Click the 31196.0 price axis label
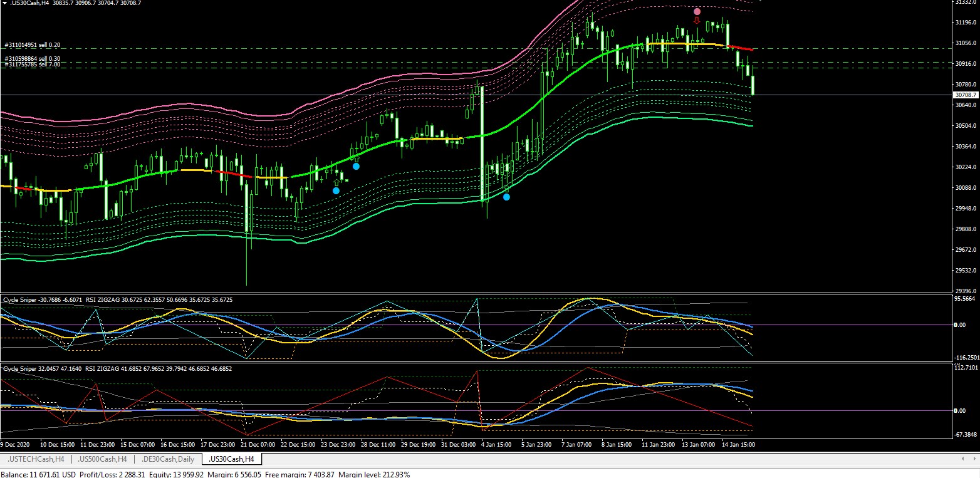Image resolution: width=980 pixels, height=478 pixels. [x=965, y=23]
